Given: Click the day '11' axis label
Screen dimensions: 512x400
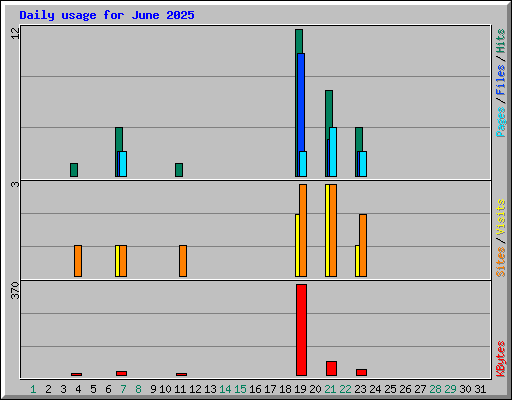Looking at the screenshot, I should [180, 389].
